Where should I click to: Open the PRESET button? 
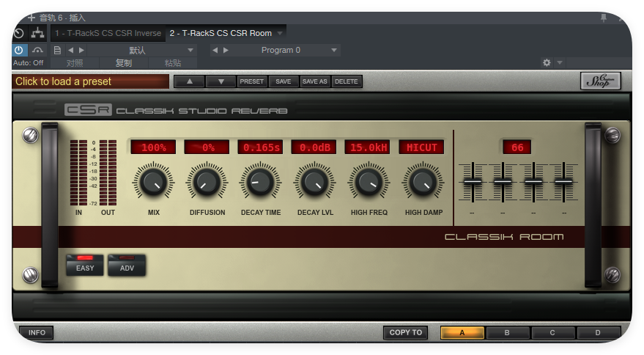tap(252, 81)
